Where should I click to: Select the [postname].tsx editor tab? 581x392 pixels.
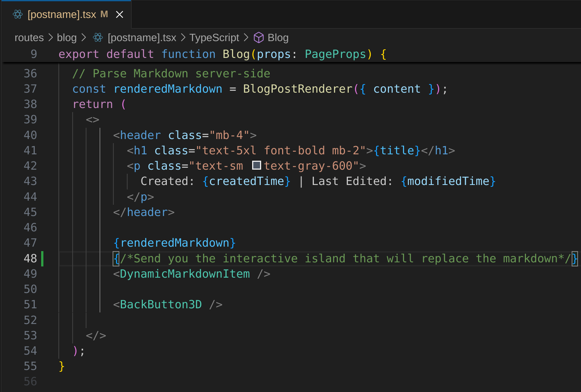pyautogui.click(x=67, y=14)
